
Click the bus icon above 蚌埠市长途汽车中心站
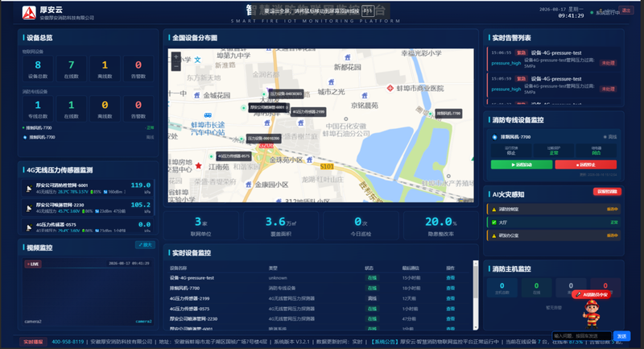(x=208, y=115)
